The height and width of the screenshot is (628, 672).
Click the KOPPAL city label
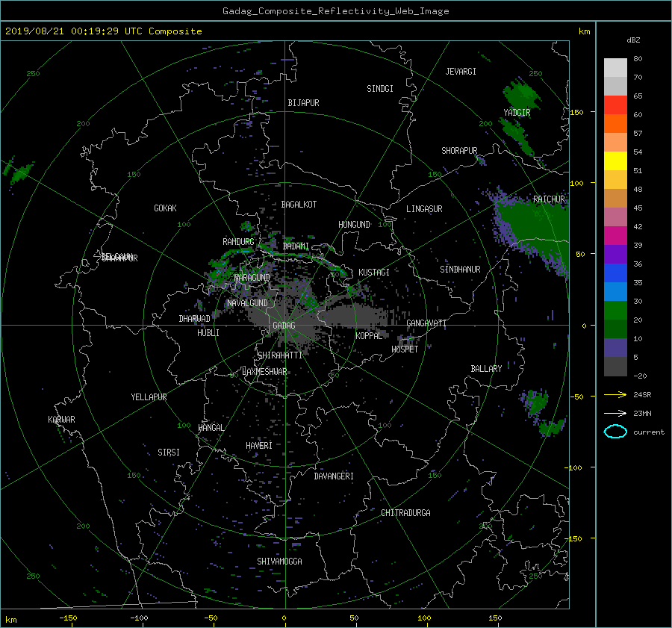[369, 336]
